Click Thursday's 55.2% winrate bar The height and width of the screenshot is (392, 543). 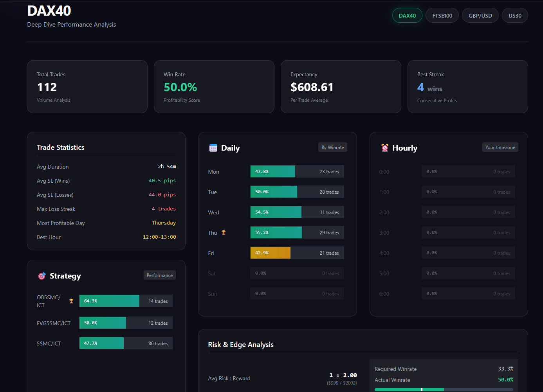coord(276,232)
